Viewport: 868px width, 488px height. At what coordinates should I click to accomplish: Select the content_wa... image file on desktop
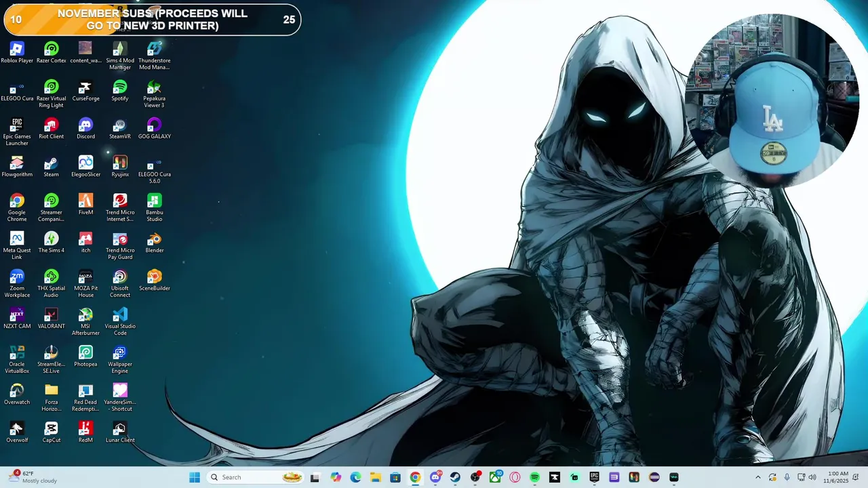85,53
